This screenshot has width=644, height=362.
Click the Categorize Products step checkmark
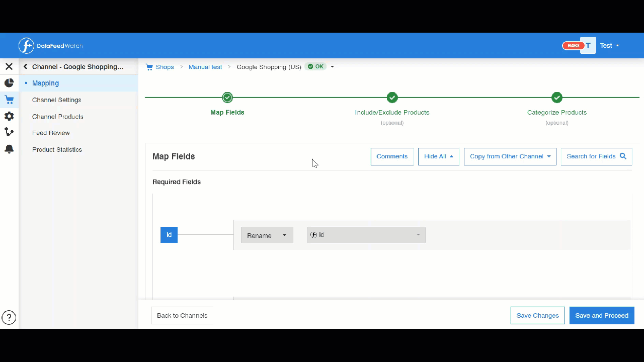556,97
